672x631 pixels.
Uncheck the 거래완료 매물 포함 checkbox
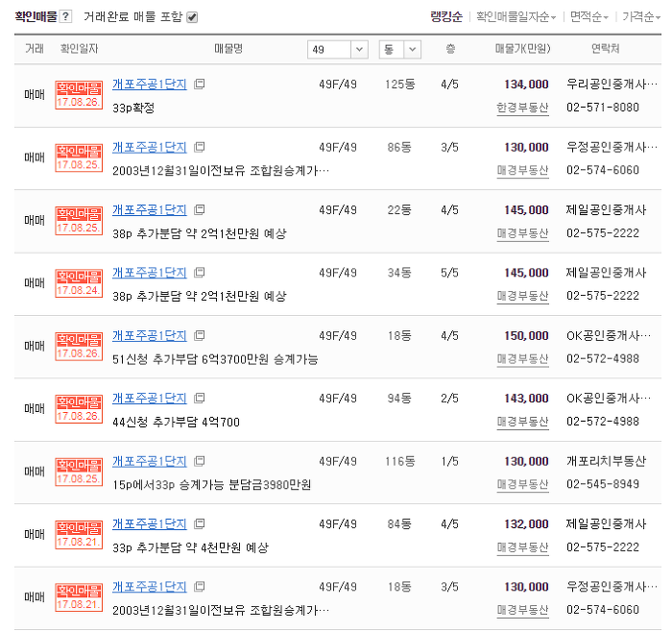coord(192,17)
